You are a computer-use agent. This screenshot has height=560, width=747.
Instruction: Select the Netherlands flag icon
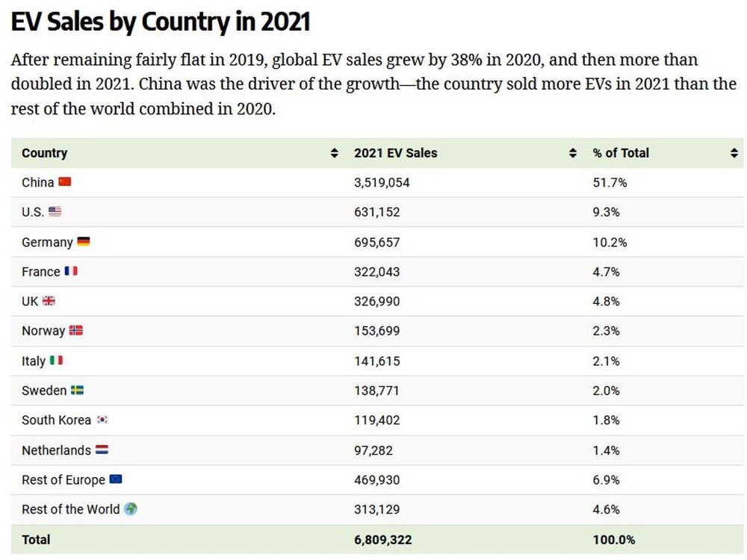(x=102, y=449)
